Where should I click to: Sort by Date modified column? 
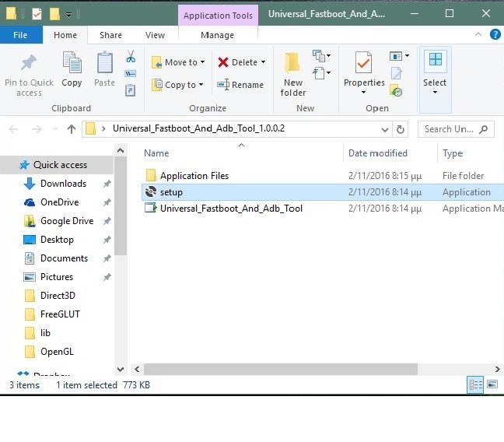pos(378,153)
